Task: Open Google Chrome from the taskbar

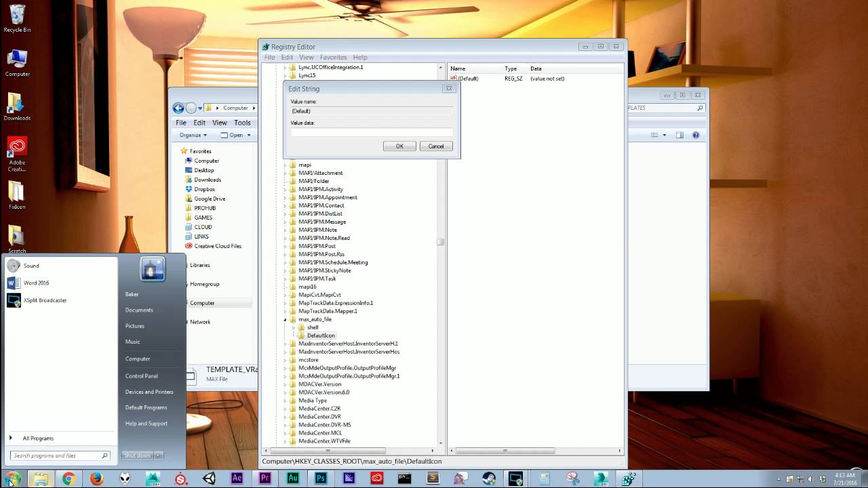Action: point(68,479)
